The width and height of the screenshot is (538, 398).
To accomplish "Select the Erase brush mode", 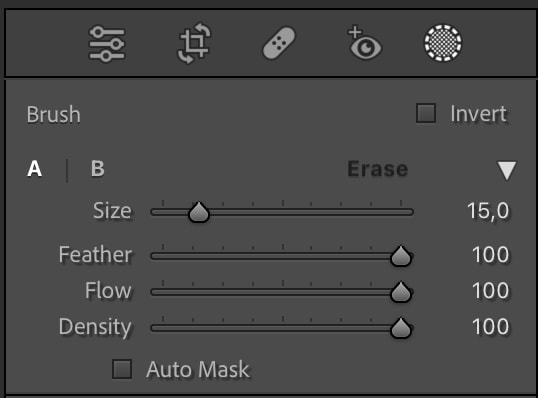I will (x=377, y=169).
